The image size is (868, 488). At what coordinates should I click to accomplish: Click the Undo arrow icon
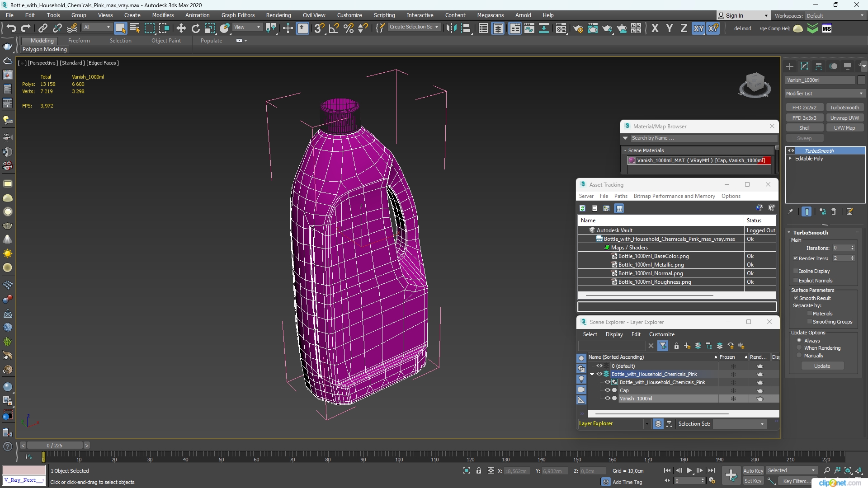[11, 28]
